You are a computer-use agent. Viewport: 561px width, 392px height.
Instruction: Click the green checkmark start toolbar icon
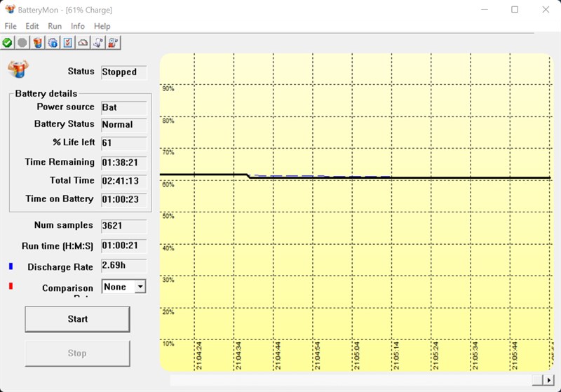tap(7, 43)
